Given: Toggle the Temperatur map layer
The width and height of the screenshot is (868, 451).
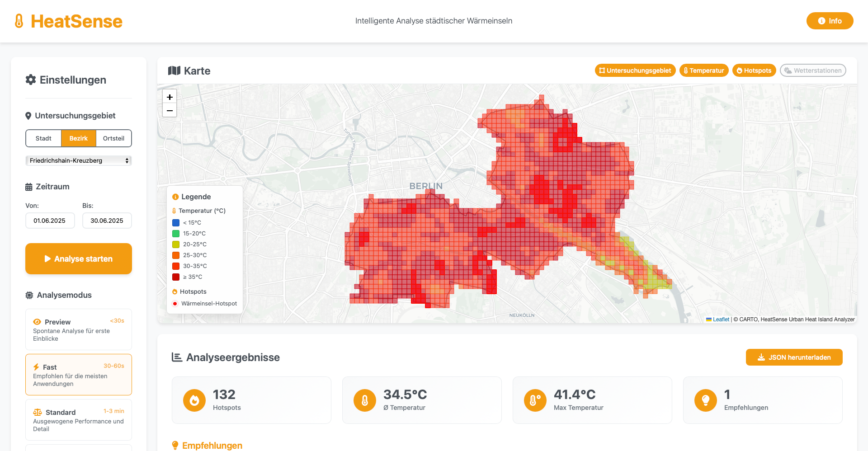Looking at the screenshot, I should click(704, 70).
